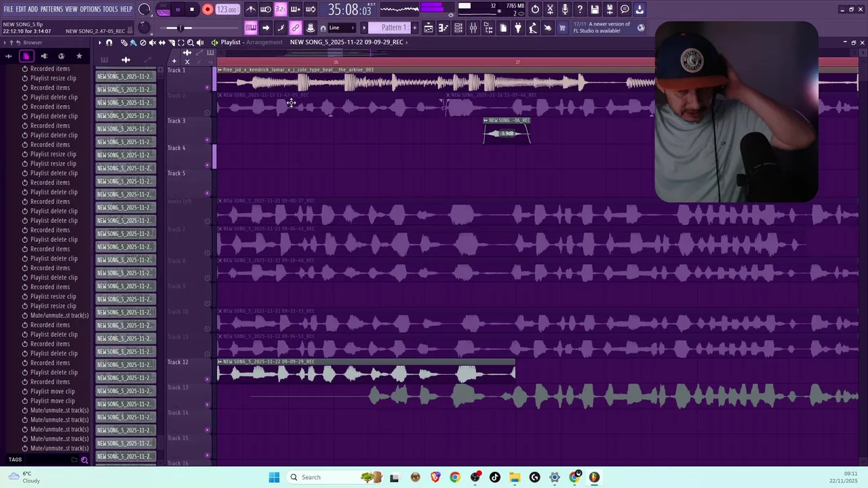Mute Track 1 with its green dot
Image resolution: width=868 pixels, height=488 pixels.
coord(208,87)
